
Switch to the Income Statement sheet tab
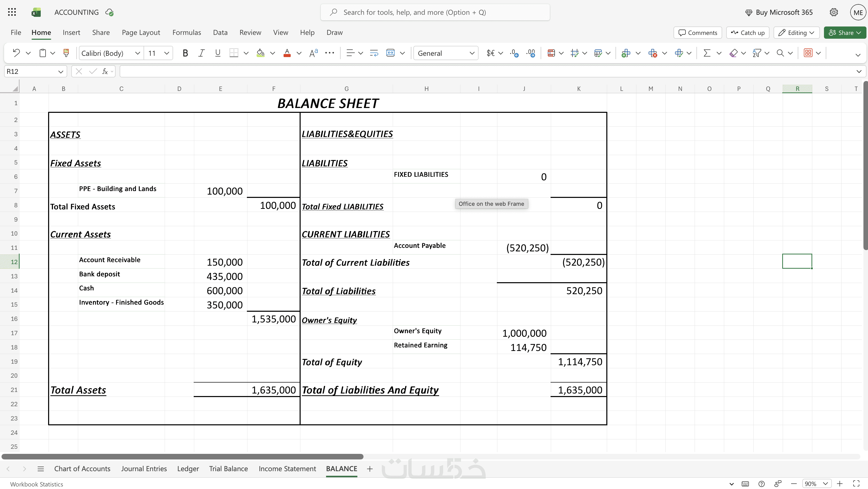pos(287,468)
